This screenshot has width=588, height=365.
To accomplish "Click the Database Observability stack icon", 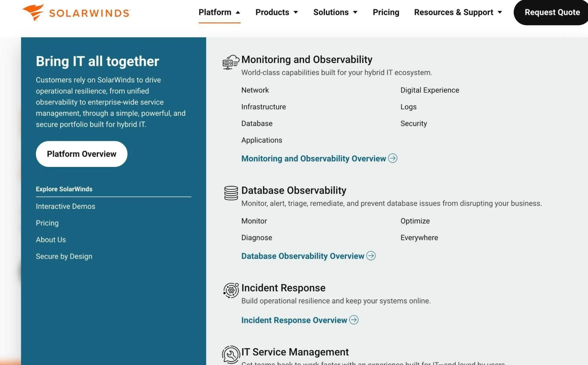I will click(231, 193).
